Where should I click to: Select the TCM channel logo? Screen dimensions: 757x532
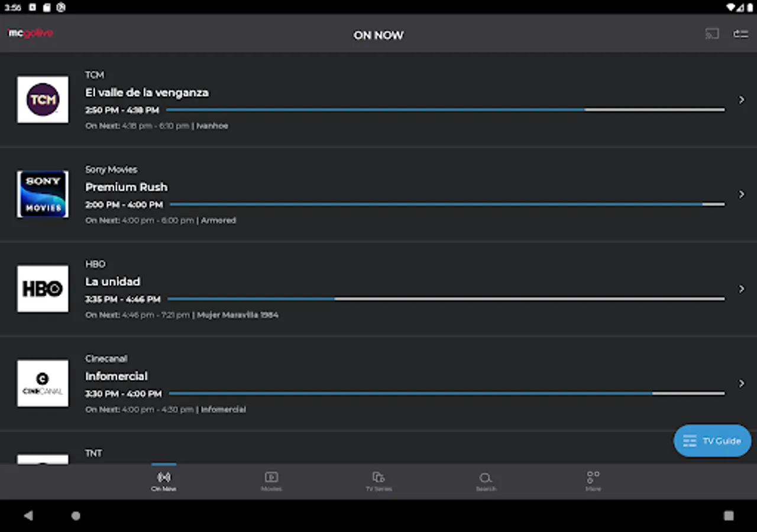click(43, 99)
